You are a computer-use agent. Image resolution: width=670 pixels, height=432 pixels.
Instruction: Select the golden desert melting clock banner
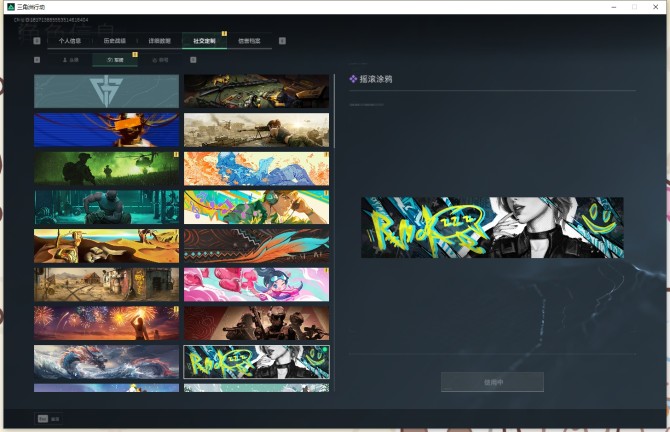(106, 246)
